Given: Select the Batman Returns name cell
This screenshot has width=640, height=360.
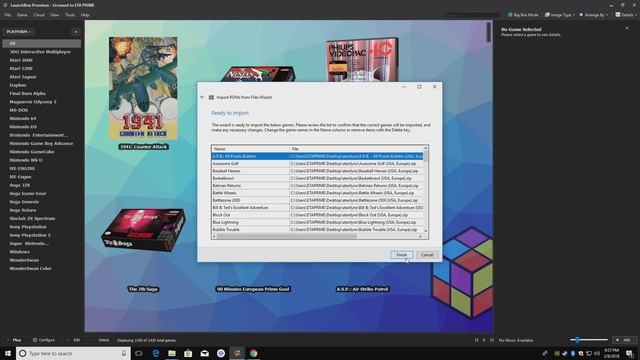Looking at the screenshot, I should (250, 186).
